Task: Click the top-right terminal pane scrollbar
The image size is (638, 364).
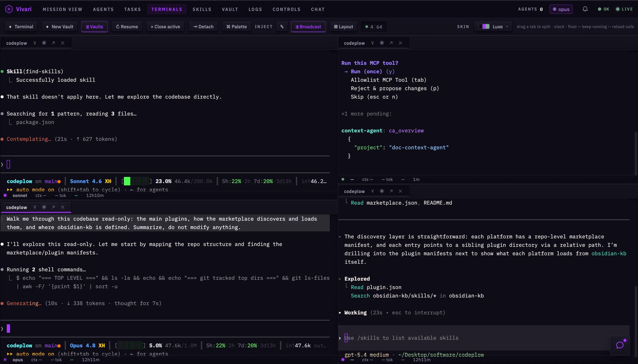Action: pyautogui.click(x=636, y=153)
